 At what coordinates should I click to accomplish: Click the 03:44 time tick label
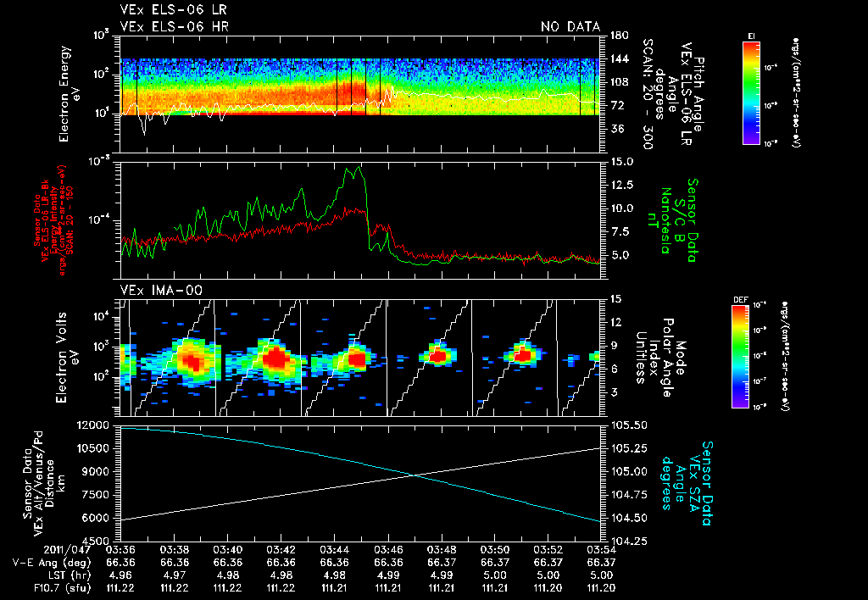[x=334, y=550]
